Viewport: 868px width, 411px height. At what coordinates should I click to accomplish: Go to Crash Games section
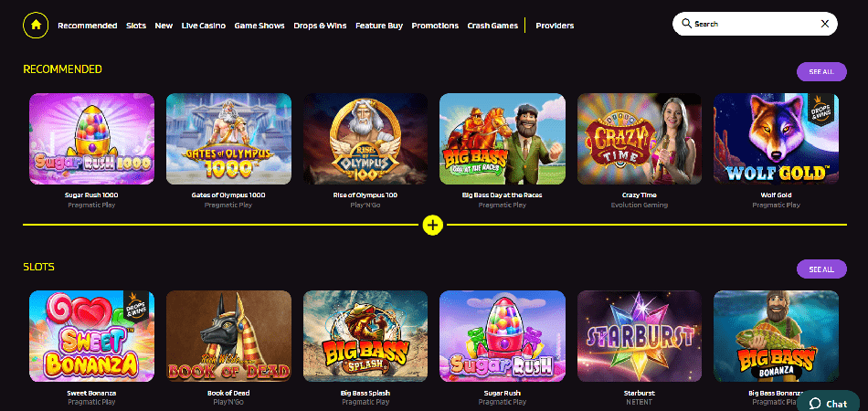[x=492, y=26]
